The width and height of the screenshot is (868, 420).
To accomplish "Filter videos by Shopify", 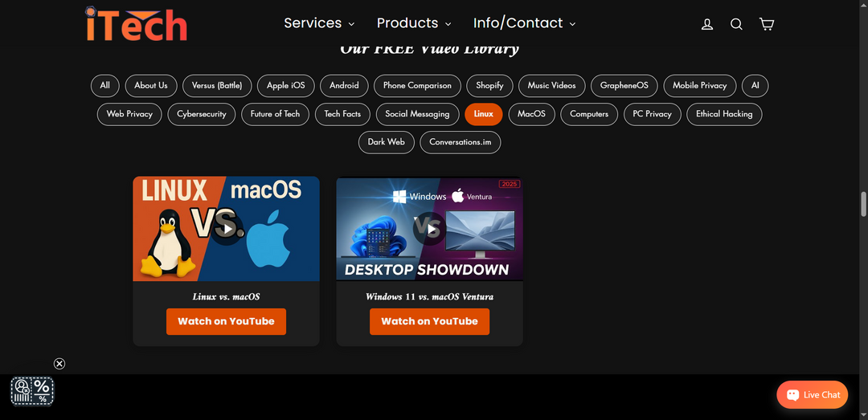I will click(x=490, y=86).
